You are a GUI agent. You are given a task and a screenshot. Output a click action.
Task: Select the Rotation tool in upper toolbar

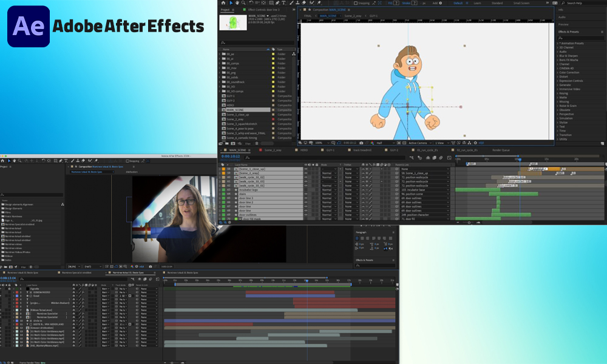pyautogui.click(x=251, y=2)
